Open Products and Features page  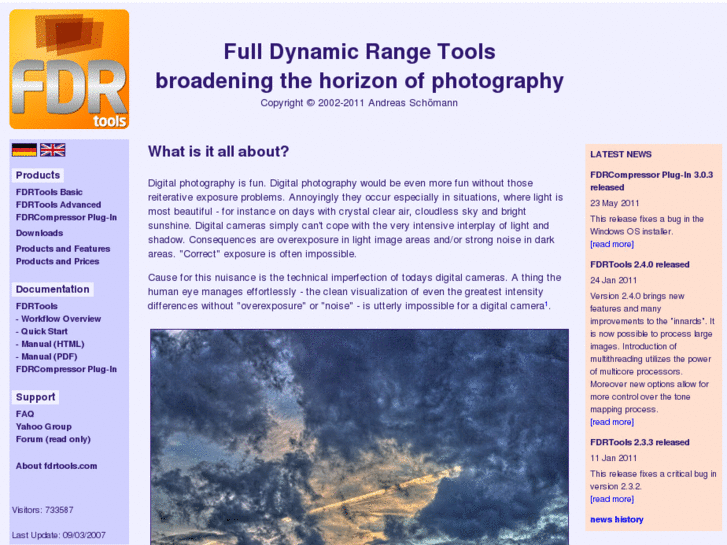click(x=63, y=249)
